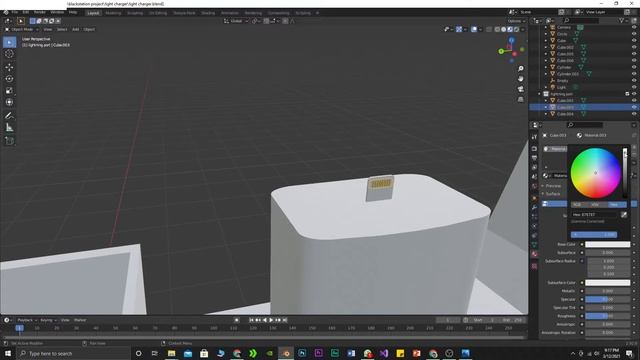The height and width of the screenshot is (360, 640).
Task: Open the Object Data properties tab
Action: [x=534, y=244]
